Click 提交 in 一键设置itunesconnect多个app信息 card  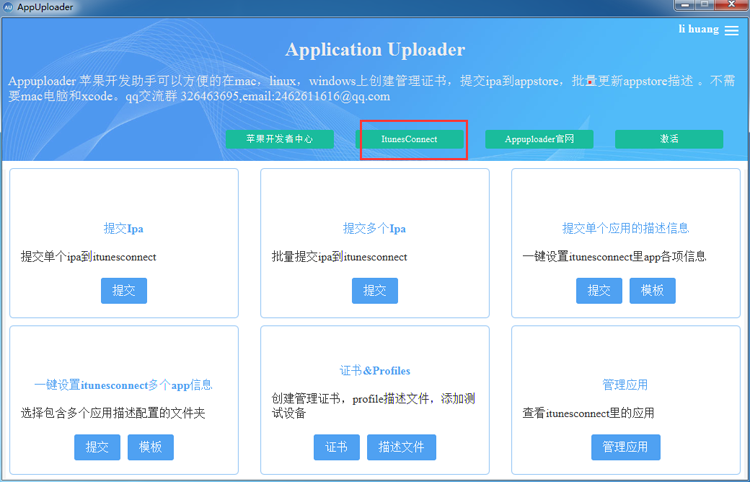97,447
